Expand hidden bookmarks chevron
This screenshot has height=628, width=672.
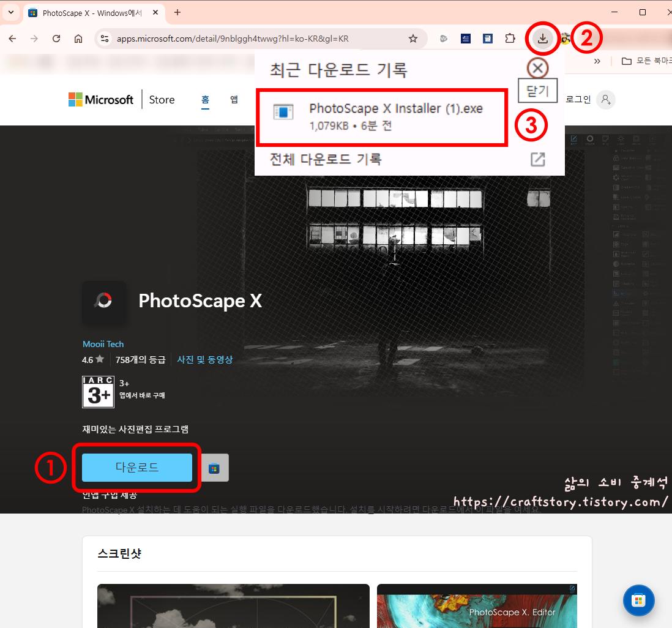[597, 61]
